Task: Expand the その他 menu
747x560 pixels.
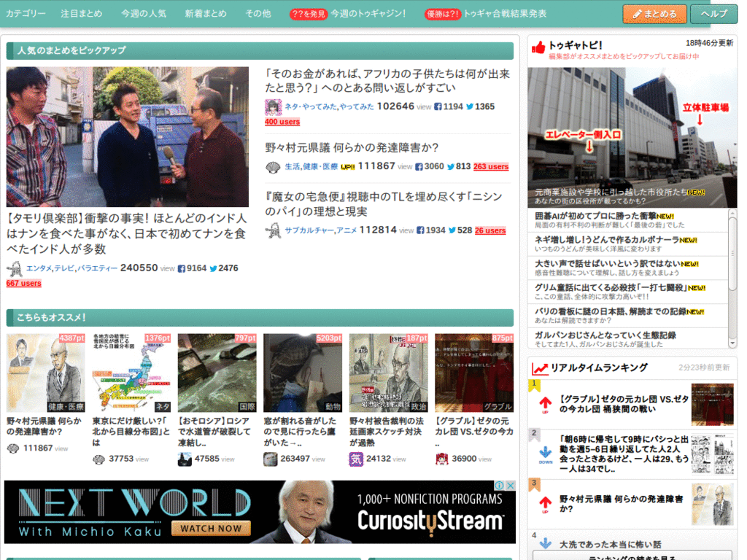Action: coord(258,14)
